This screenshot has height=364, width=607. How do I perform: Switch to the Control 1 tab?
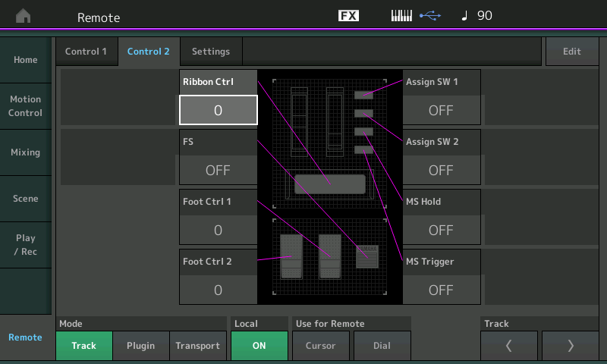click(86, 52)
